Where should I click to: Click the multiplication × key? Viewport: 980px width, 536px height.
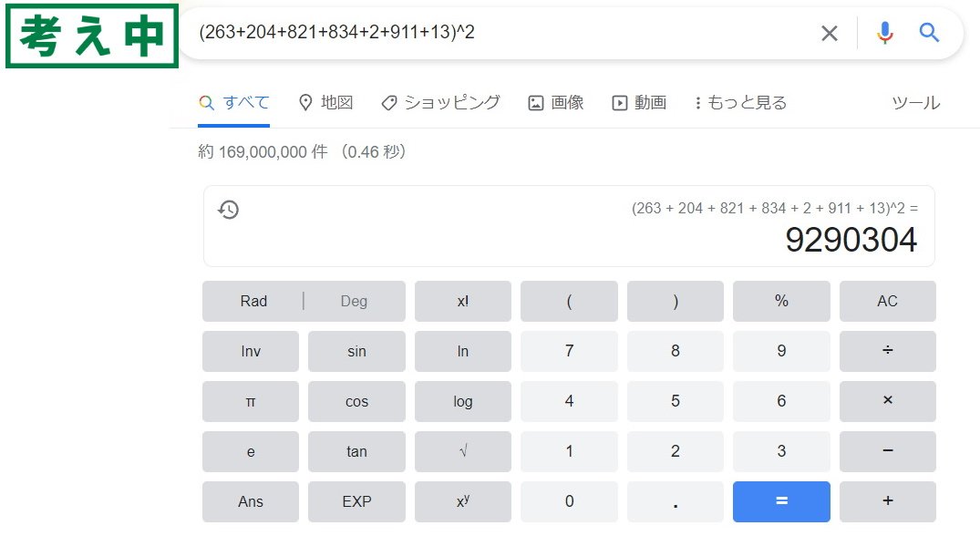coord(888,401)
